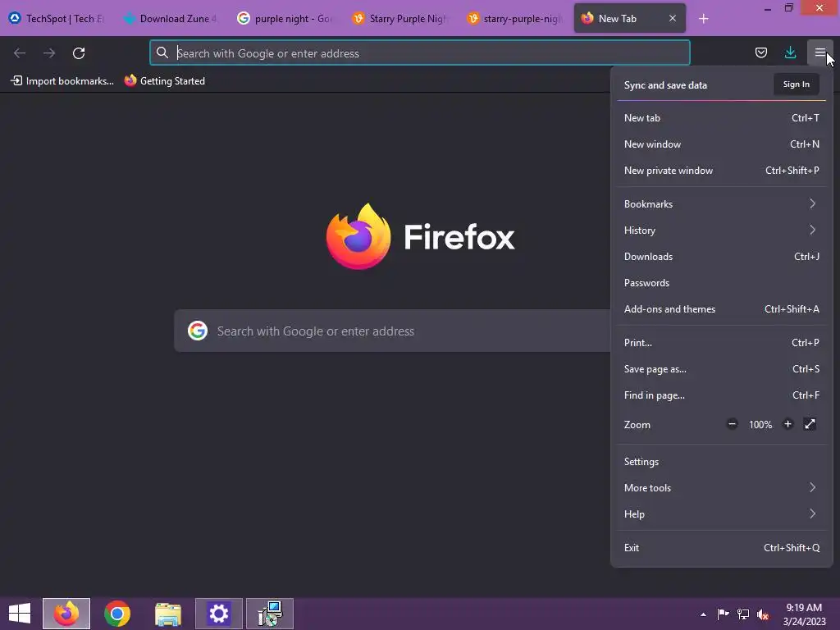840x630 pixels.
Task: Choose Find in page...
Action: [x=722, y=395]
